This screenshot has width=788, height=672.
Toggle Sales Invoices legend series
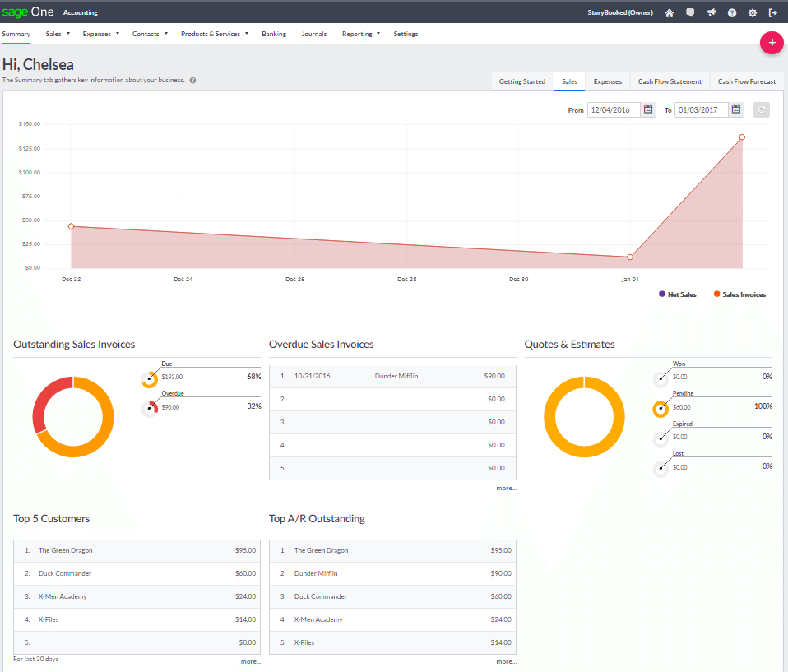(x=739, y=294)
